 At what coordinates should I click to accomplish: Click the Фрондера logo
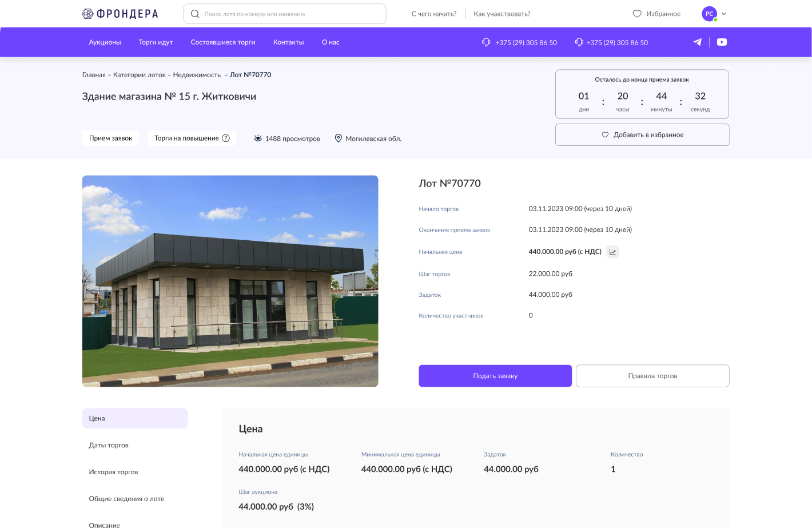(x=120, y=14)
